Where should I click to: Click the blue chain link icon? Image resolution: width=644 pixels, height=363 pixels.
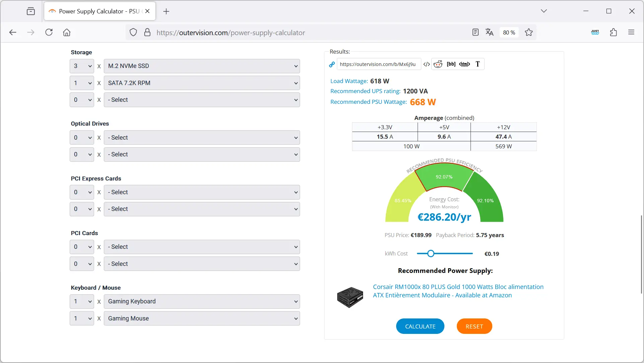pos(332,64)
